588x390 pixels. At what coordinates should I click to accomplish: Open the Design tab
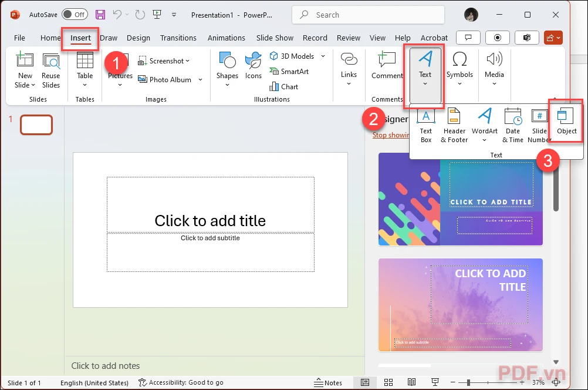[138, 38]
